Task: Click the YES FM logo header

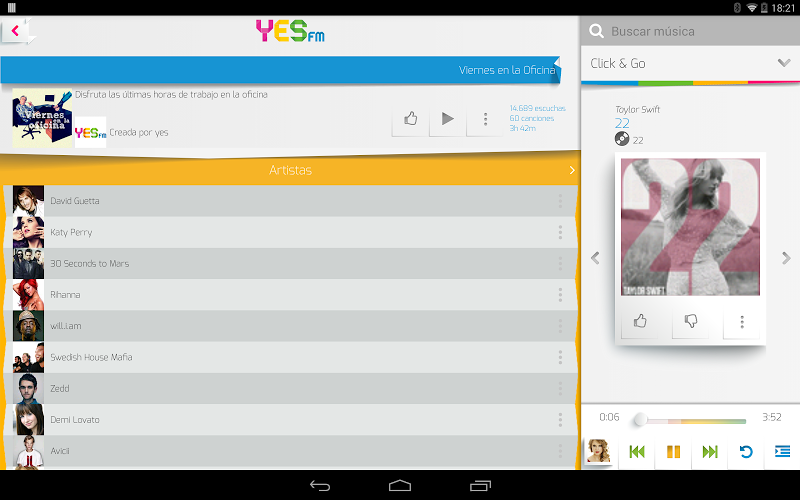Action: coord(290,31)
